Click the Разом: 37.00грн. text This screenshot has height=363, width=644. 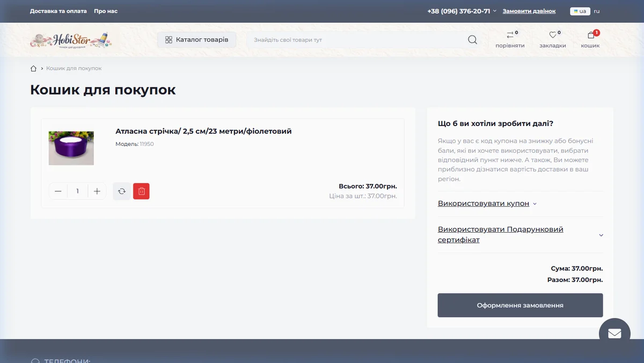[575, 280]
